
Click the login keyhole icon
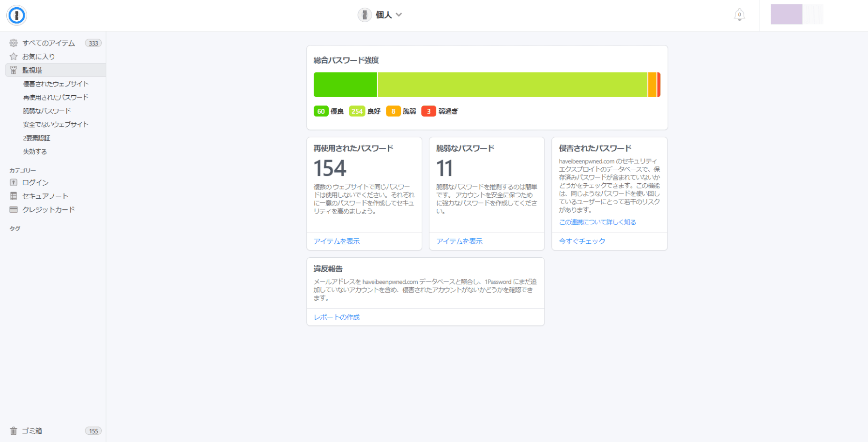pyautogui.click(x=14, y=182)
